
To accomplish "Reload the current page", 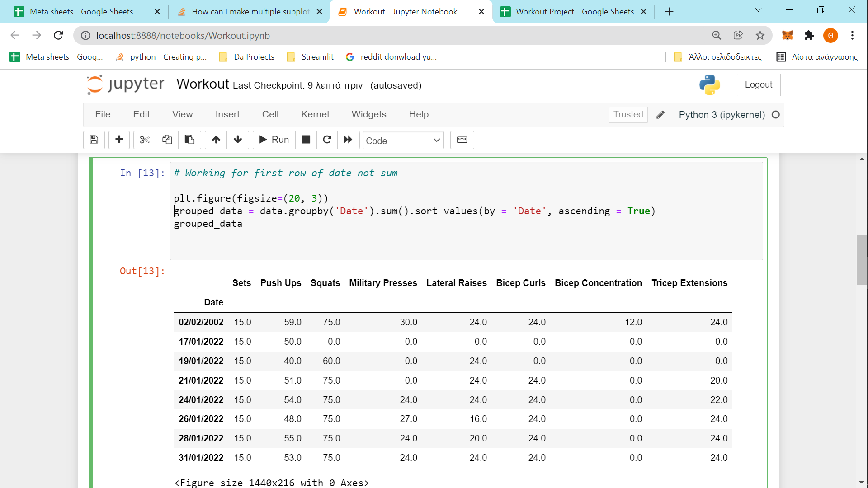I will 58,35.
